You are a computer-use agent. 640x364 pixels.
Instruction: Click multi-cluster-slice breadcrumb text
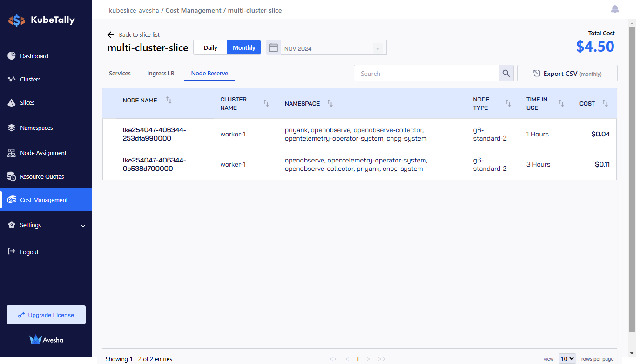[x=255, y=10]
